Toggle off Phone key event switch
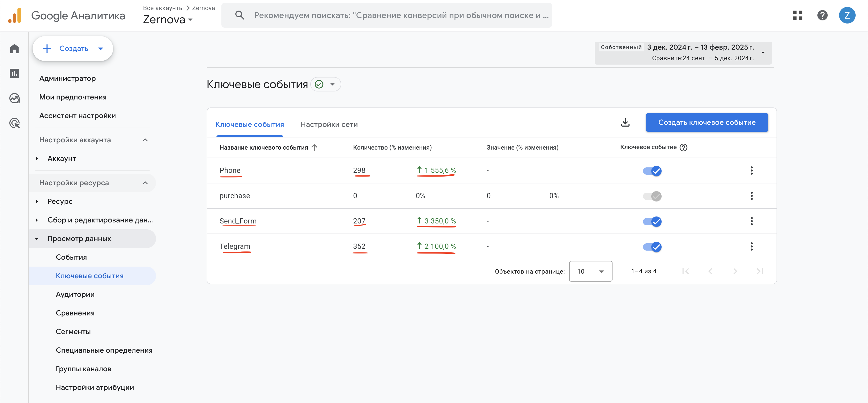The width and height of the screenshot is (868, 403). [x=652, y=171]
